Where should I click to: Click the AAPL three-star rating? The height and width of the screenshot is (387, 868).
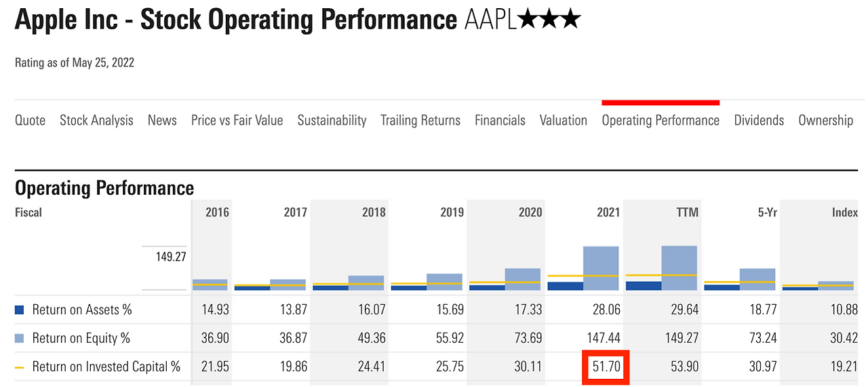pos(549,20)
